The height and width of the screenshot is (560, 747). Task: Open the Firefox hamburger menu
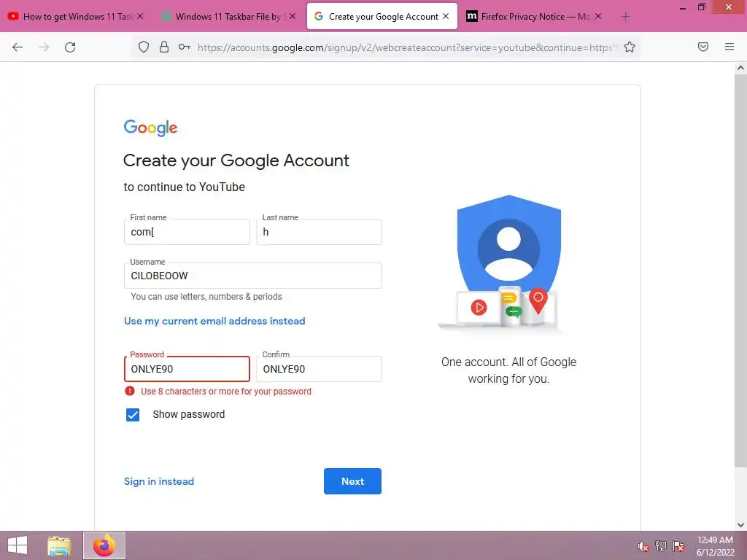[x=729, y=47]
